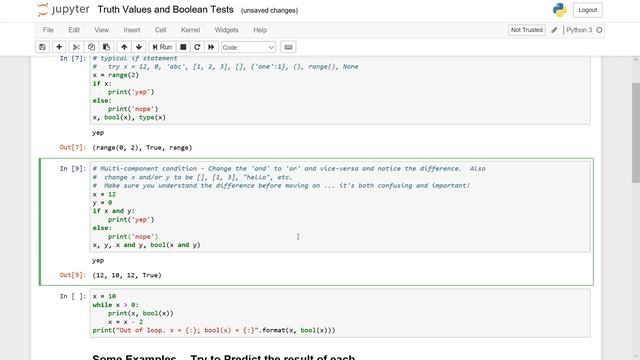Click the 'x = range(2)' line
The image size is (640, 360).
tap(116, 75)
